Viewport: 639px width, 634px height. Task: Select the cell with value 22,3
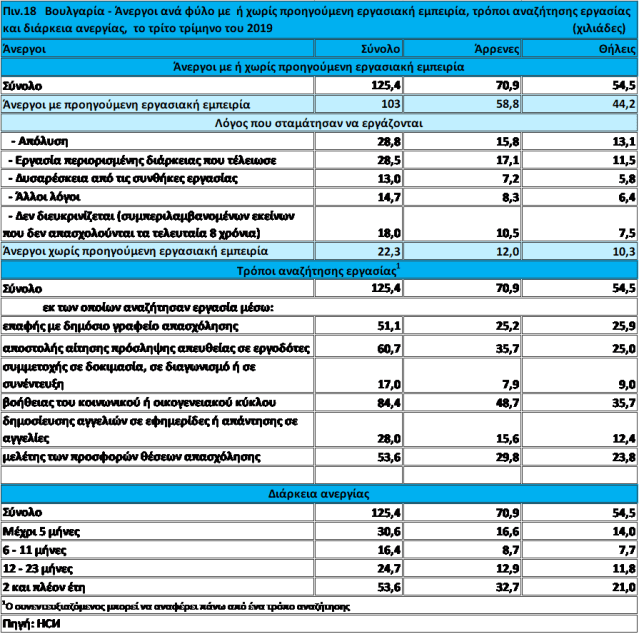point(388,250)
